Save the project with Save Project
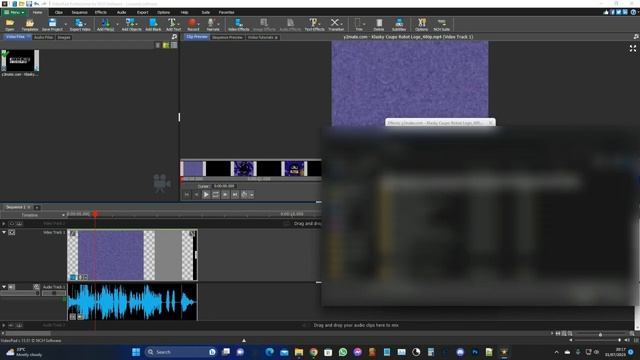 [52, 24]
